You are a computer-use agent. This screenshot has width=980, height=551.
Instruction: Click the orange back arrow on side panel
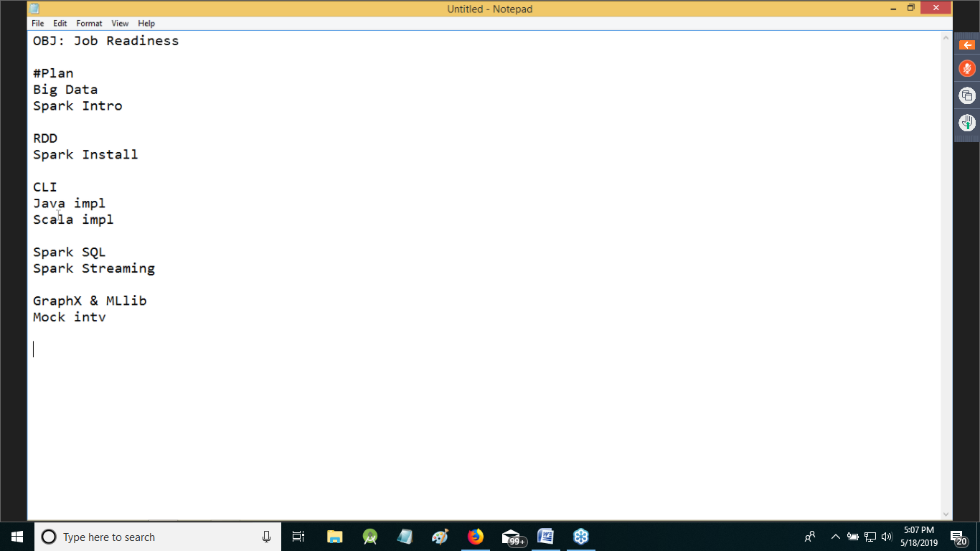(967, 44)
